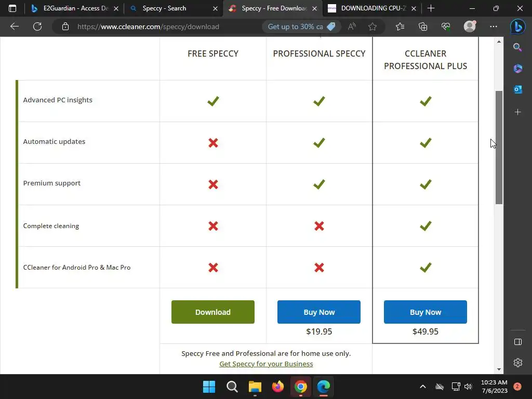Click Premium support row label
This screenshot has width=532, height=399.
(52, 183)
